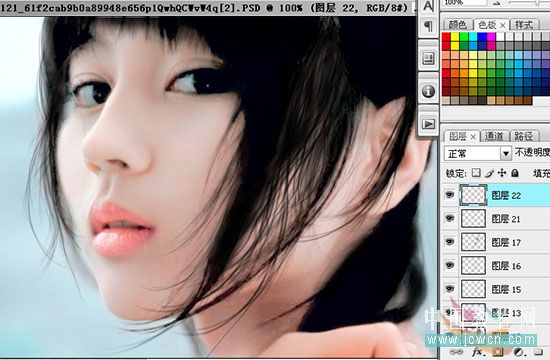Open the 正常 blend mode dropdown
Viewport: 550px width, 360px height.
(477, 153)
